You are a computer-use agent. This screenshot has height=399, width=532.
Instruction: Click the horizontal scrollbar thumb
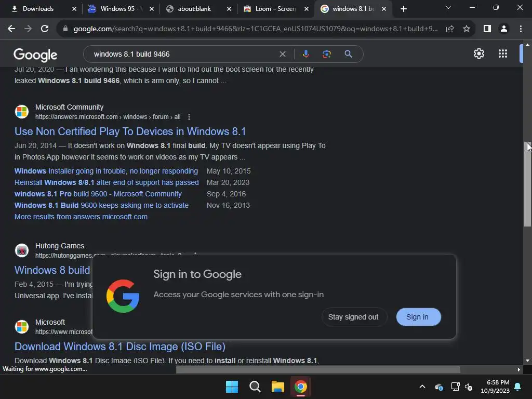point(318,369)
